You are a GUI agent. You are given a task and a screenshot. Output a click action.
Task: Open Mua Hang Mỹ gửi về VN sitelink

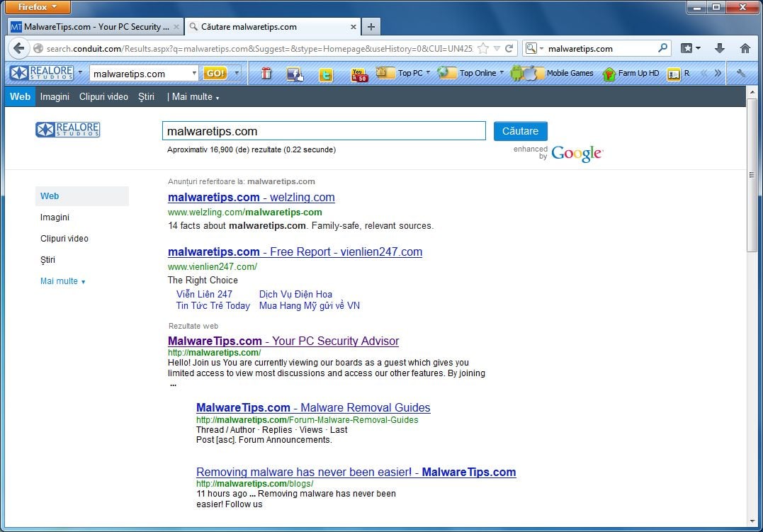pos(310,305)
